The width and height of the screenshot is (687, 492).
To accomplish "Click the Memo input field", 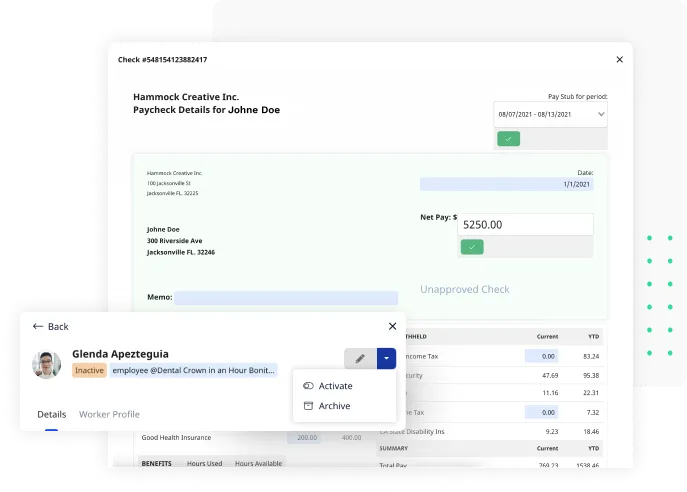I will (x=286, y=297).
